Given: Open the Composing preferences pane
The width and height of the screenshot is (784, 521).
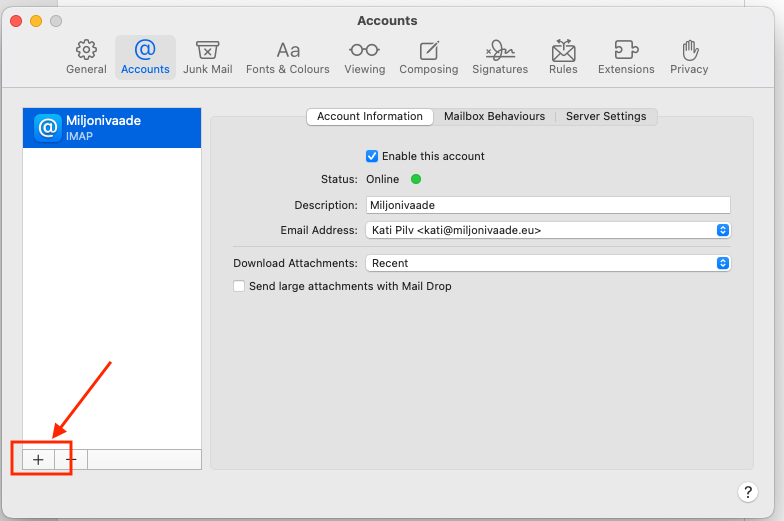Looking at the screenshot, I should pyautogui.click(x=428, y=57).
